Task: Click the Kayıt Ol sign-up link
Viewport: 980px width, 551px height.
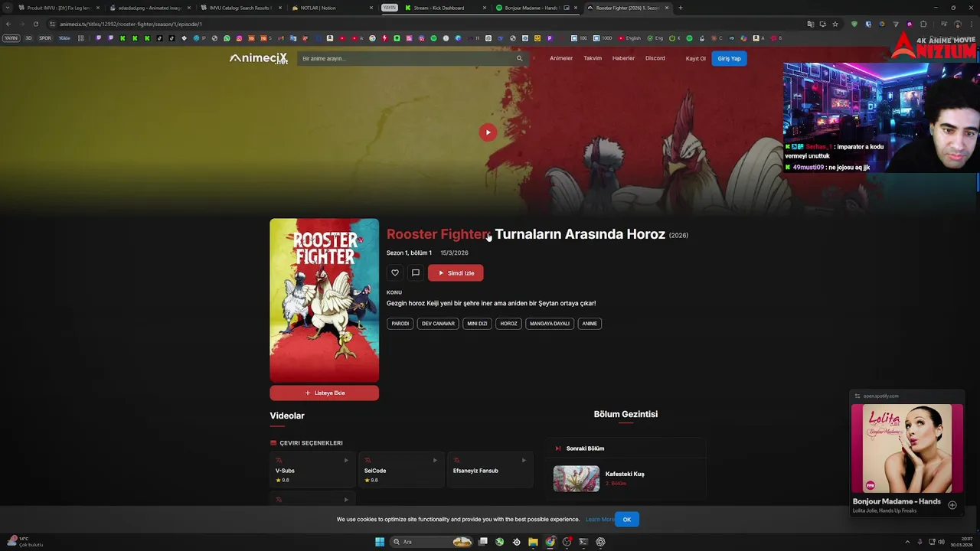Action: (x=695, y=58)
